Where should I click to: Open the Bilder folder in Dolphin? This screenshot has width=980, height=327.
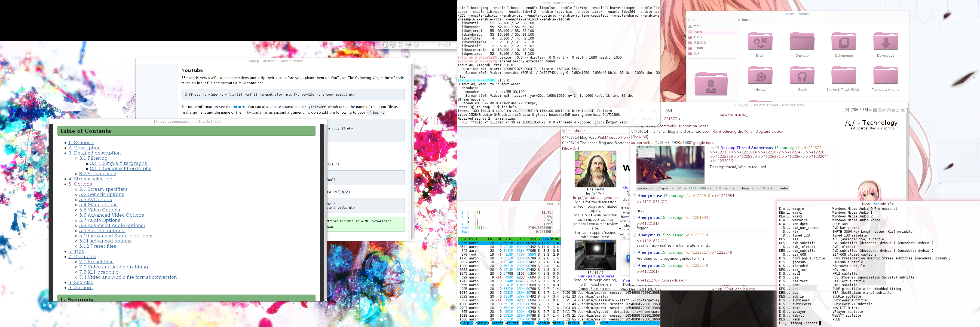coord(760,44)
